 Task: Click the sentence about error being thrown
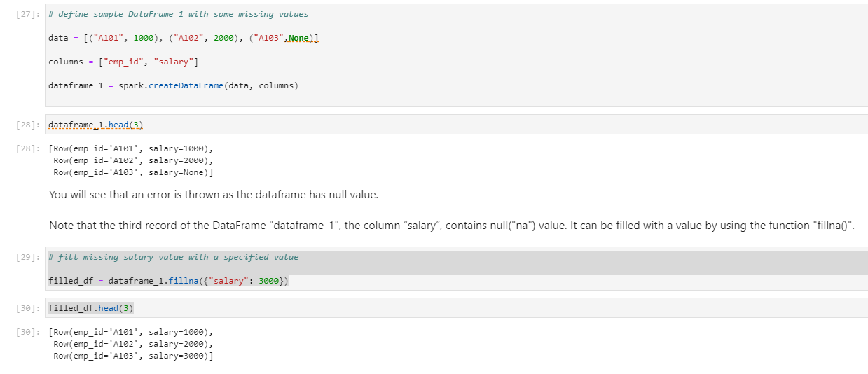[x=214, y=195]
